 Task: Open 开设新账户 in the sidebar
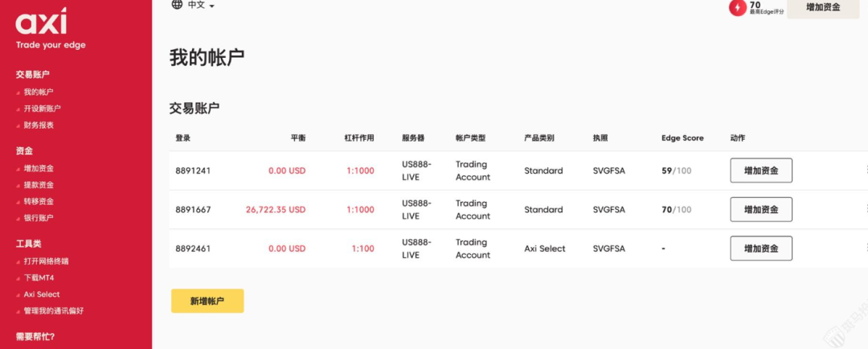[42, 109]
